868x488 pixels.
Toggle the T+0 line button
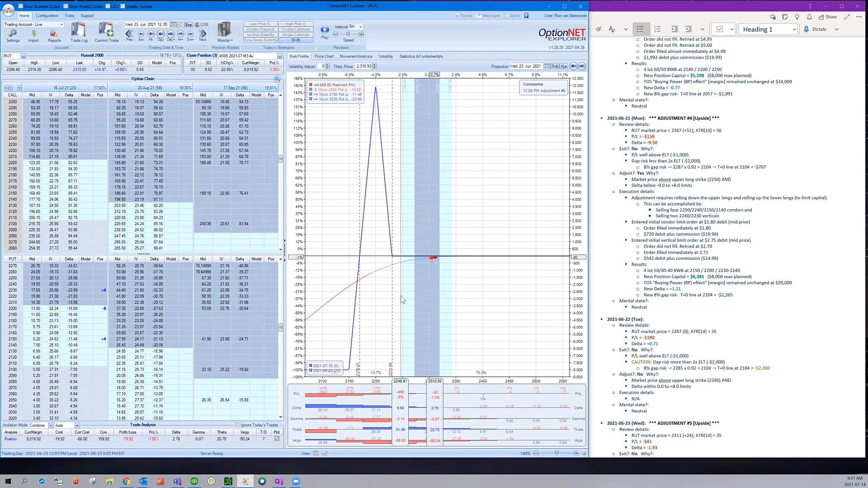point(555,66)
